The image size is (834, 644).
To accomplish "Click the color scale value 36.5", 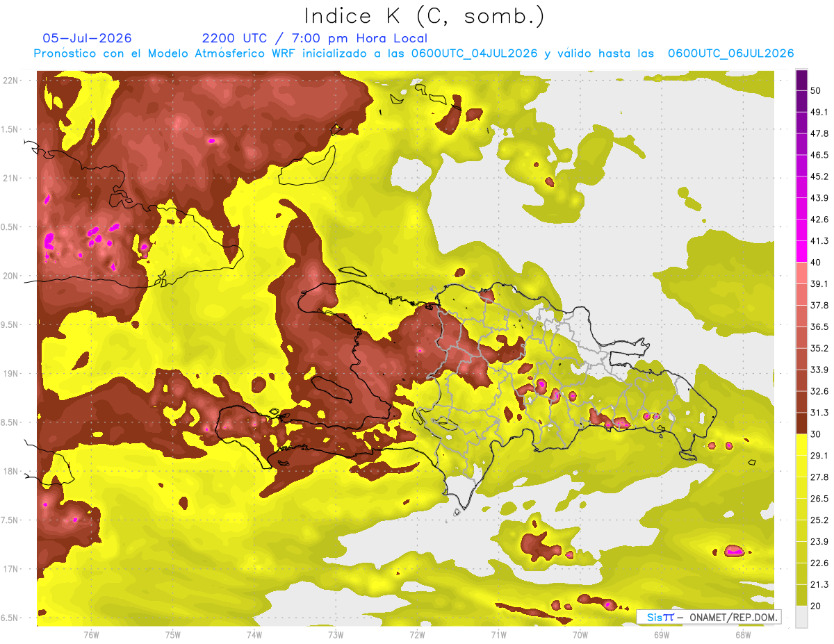I will (819, 327).
